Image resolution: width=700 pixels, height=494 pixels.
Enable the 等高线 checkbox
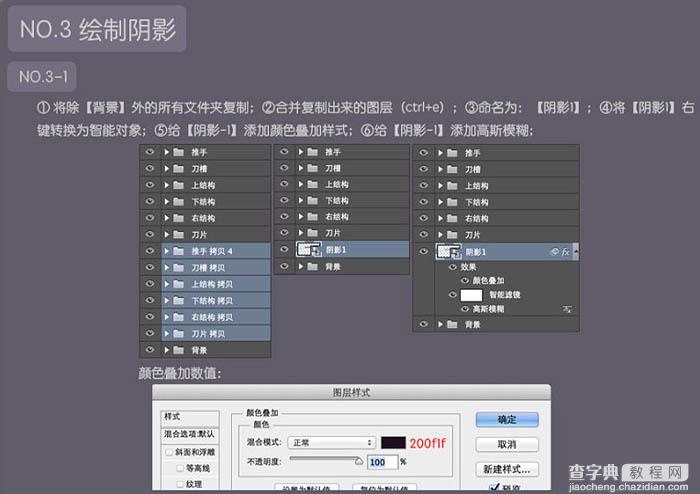180,468
